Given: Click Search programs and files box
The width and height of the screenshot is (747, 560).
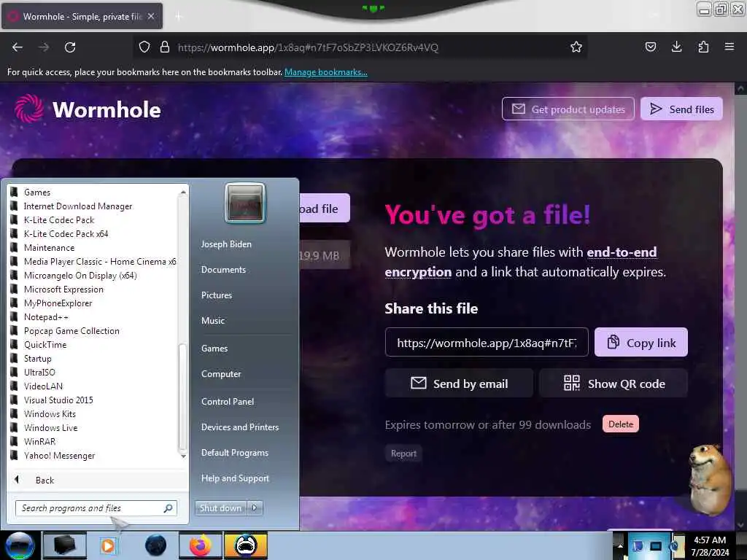Looking at the screenshot, I should point(96,508).
